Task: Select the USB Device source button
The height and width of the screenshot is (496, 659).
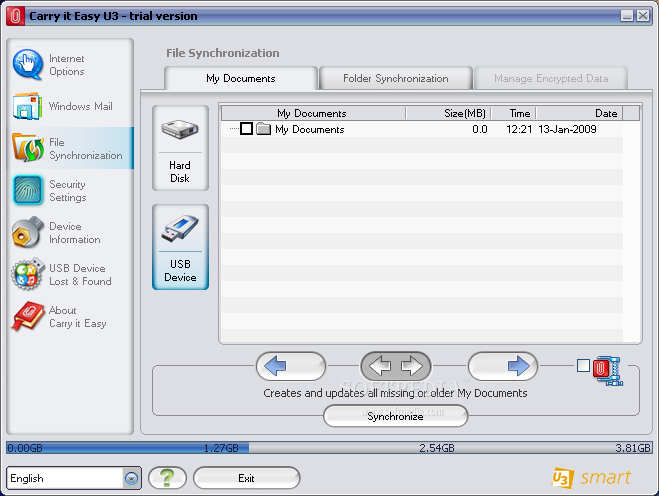Action: pyautogui.click(x=180, y=247)
